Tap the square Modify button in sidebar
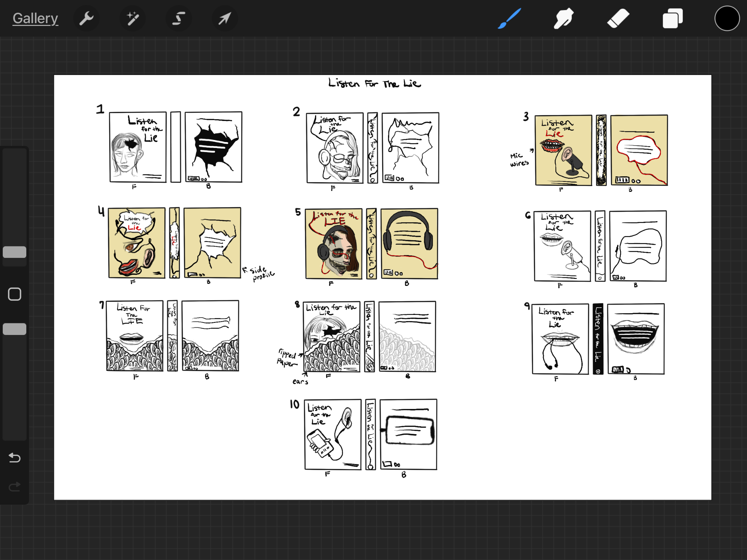Screen dimensions: 747x560 click(15, 294)
